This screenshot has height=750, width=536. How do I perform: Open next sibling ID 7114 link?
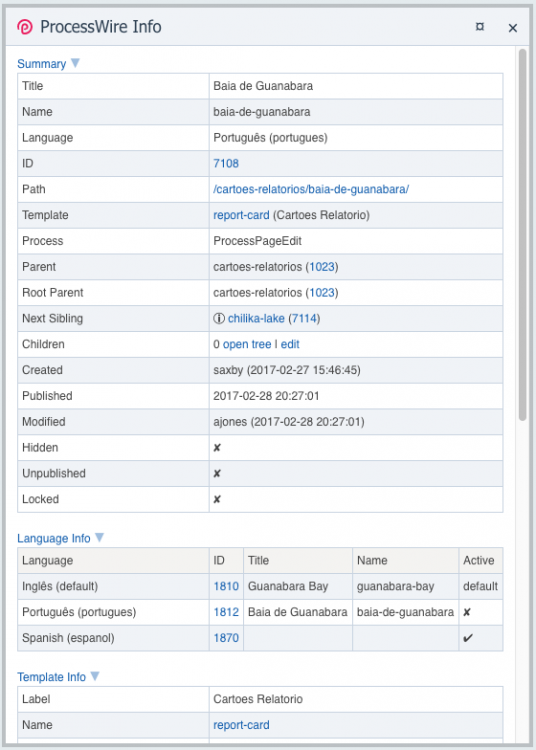coord(304,318)
